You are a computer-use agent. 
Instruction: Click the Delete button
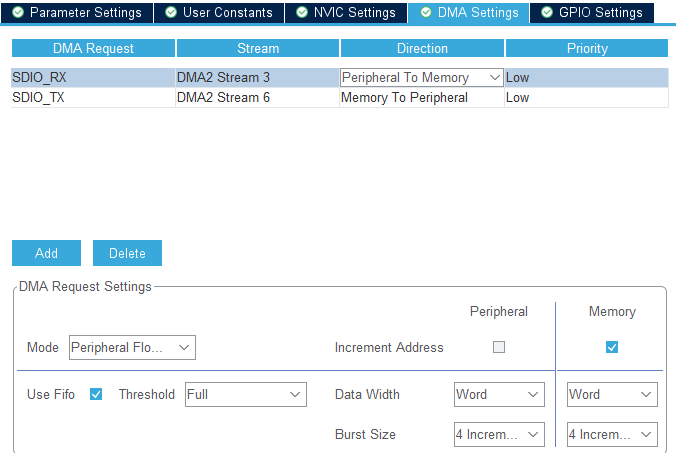[127, 253]
